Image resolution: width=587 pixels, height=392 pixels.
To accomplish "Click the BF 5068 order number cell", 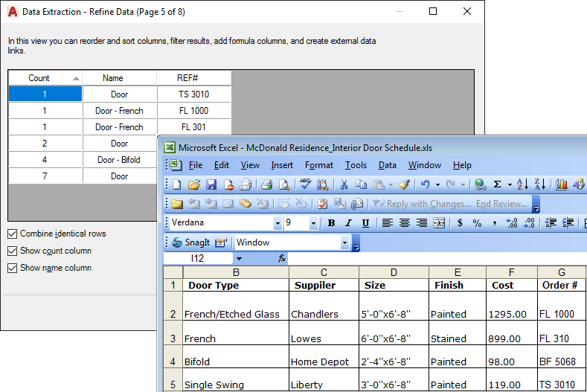I will tap(561, 356).
